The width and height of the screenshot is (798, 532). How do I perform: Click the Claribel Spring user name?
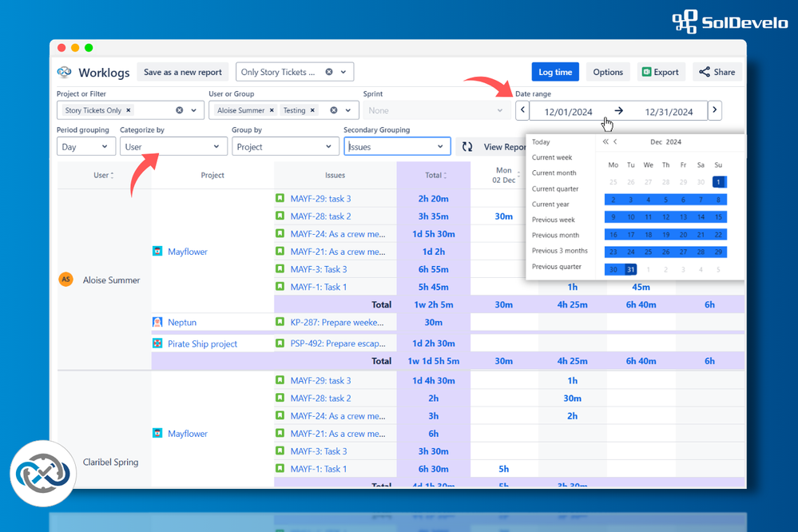(x=110, y=462)
